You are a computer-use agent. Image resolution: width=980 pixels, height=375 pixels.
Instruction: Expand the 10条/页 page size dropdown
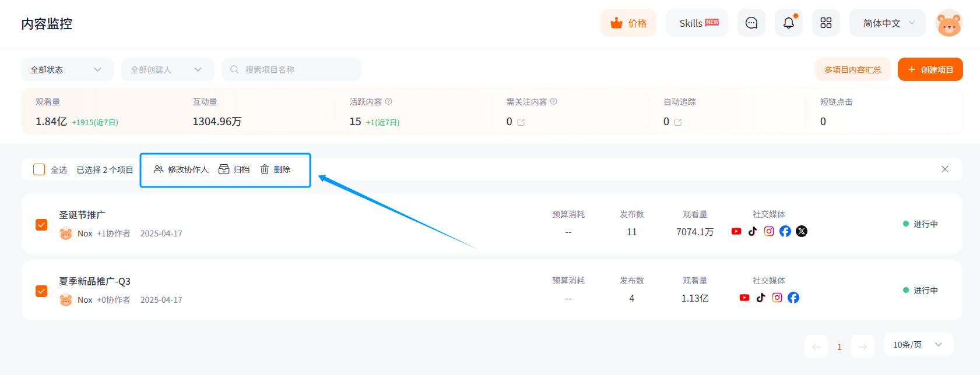pos(919,344)
